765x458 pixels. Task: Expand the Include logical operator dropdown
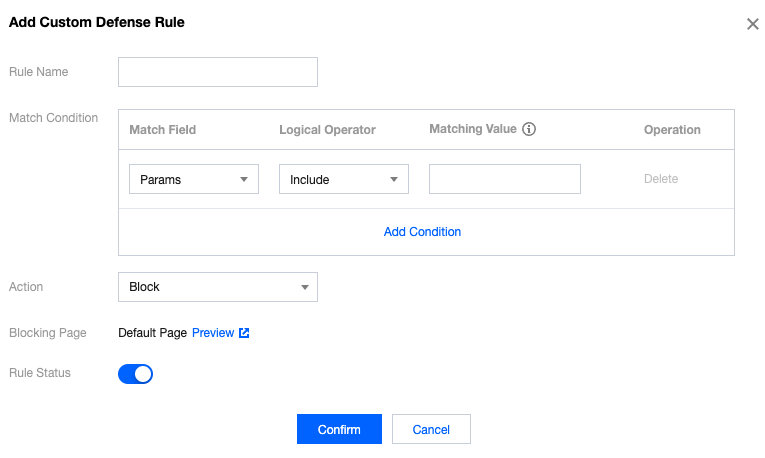click(x=343, y=180)
